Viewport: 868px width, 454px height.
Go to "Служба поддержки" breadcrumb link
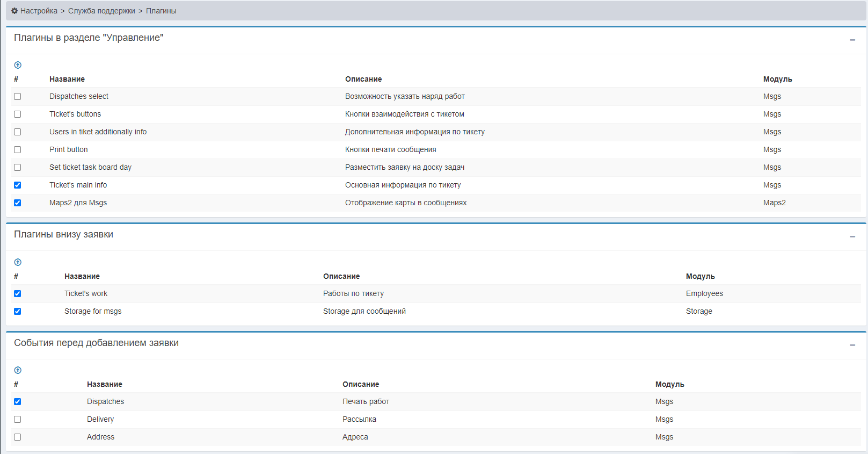coord(101,11)
